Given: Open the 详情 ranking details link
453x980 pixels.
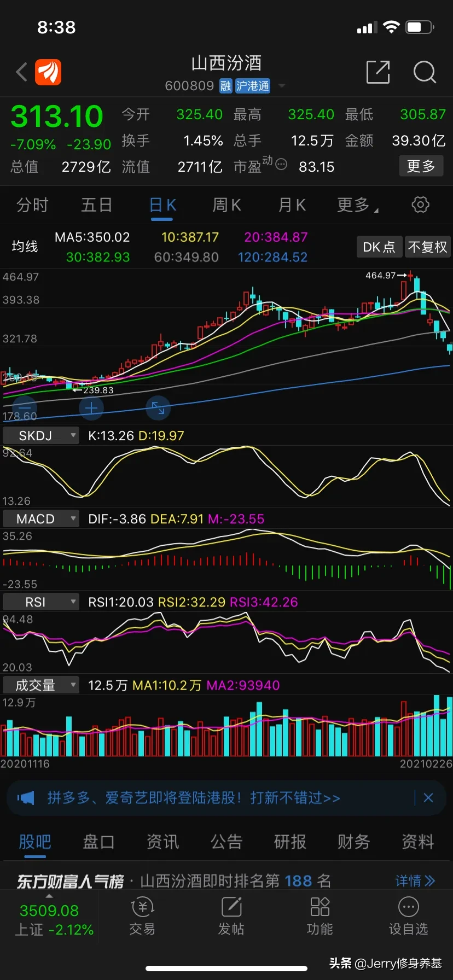Looking at the screenshot, I should pyautogui.click(x=415, y=880).
